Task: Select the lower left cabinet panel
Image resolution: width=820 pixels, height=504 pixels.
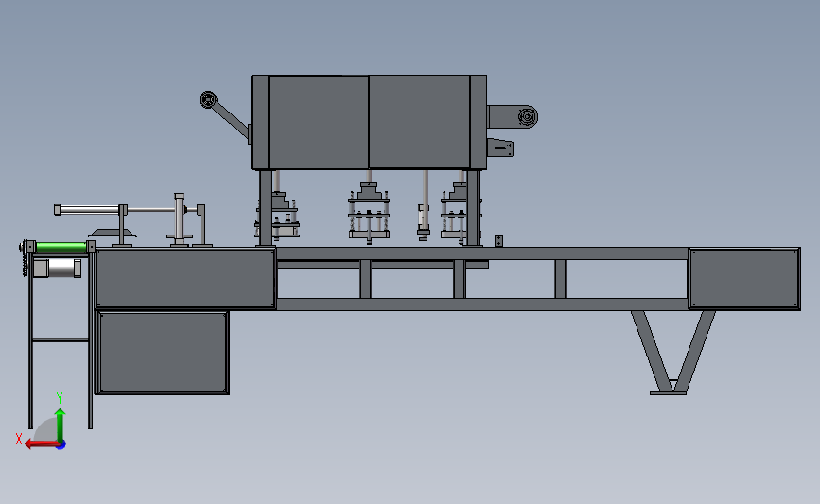Action: 163,353
